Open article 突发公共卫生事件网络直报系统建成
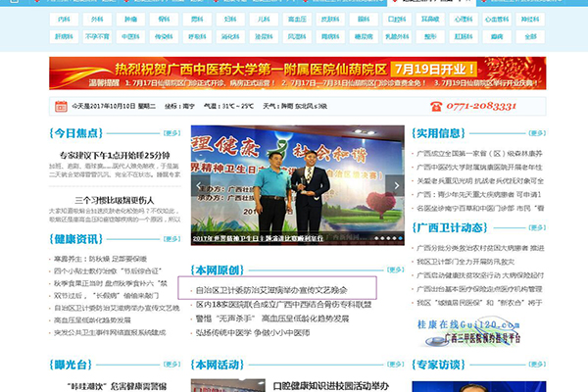588x392 pixels. 110,333
